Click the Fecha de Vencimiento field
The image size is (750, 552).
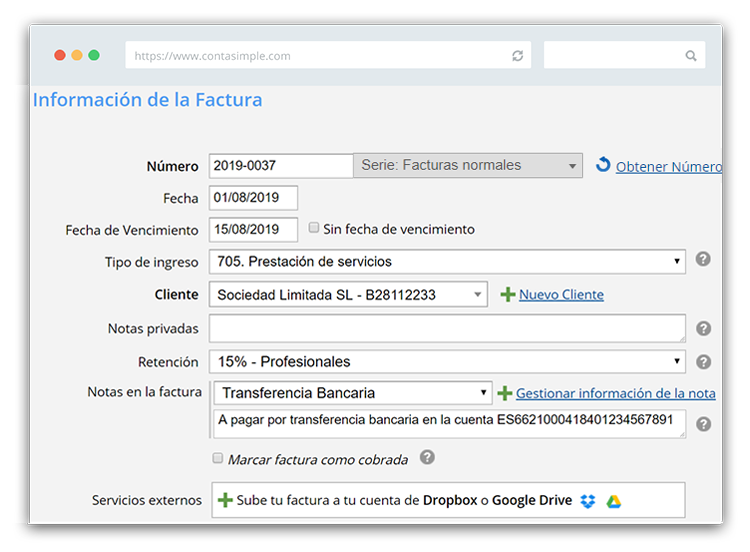pyautogui.click(x=253, y=230)
